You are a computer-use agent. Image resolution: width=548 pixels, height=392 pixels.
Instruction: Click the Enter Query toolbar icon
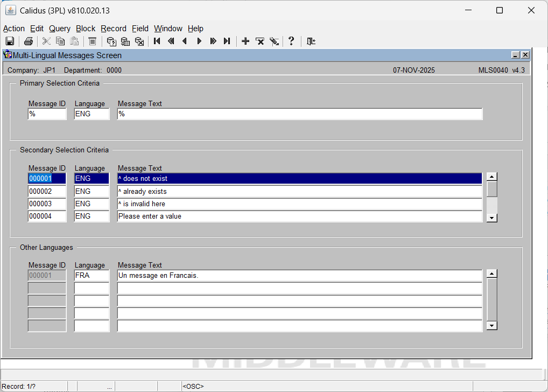tap(111, 41)
